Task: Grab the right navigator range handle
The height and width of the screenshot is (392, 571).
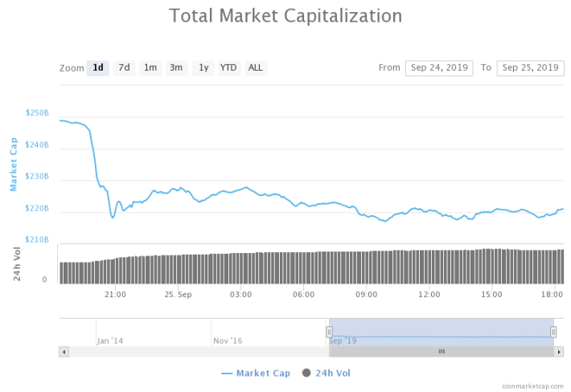Action: (553, 332)
